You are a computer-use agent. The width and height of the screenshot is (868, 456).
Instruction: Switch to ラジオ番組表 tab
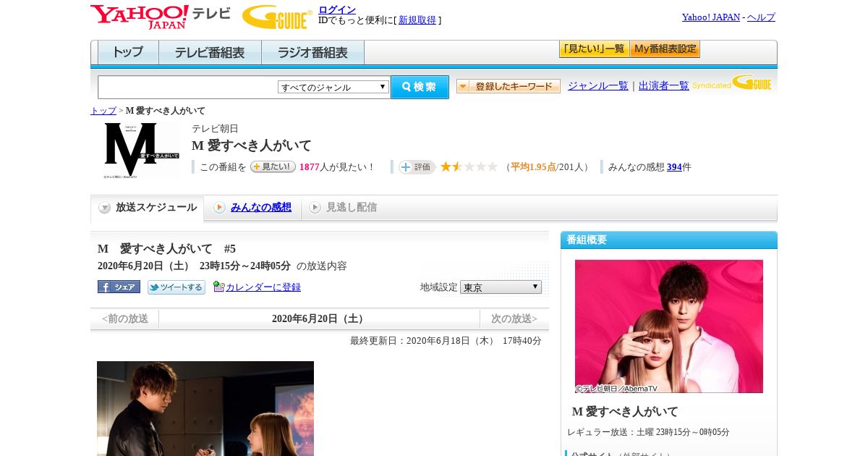[312, 53]
